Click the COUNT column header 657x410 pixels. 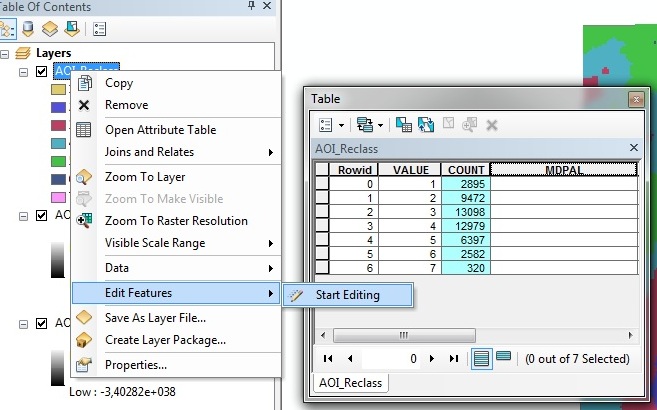466,170
